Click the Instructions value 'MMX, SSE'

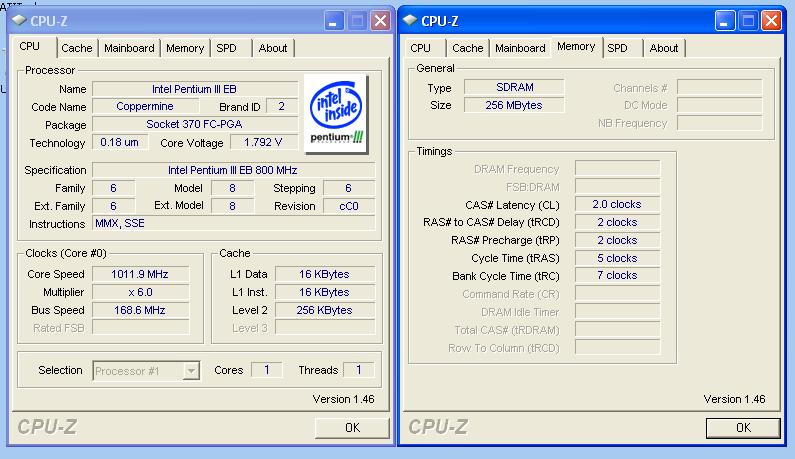[233, 223]
